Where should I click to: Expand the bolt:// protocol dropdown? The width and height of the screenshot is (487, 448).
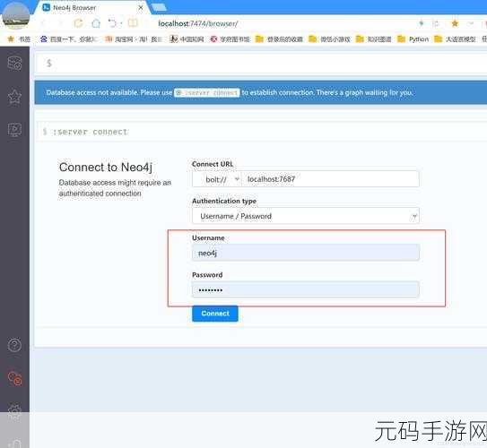click(217, 179)
